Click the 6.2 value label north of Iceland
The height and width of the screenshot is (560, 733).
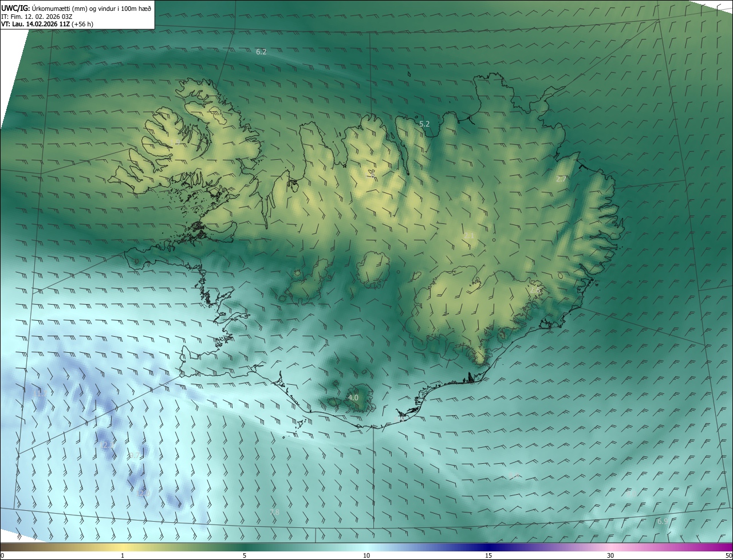coord(261,52)
